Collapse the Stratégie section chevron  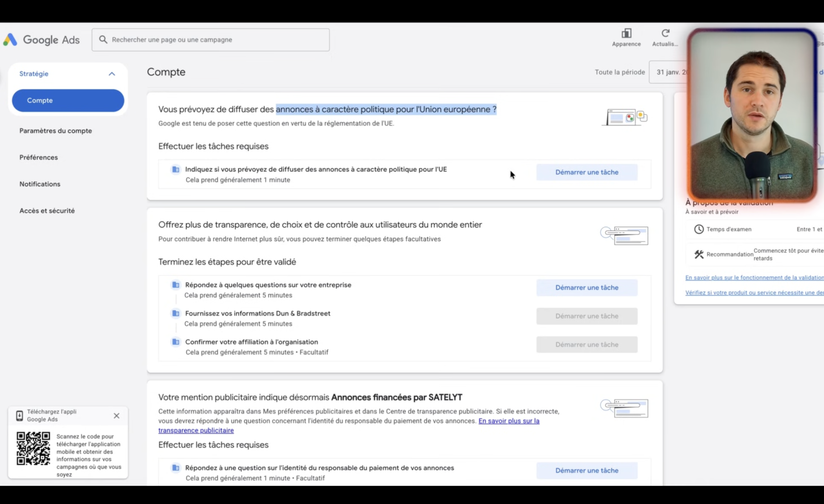point(112,74)
